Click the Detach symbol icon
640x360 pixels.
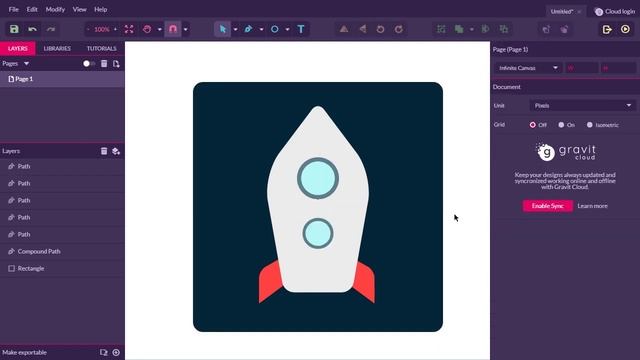tap(564, 29)
